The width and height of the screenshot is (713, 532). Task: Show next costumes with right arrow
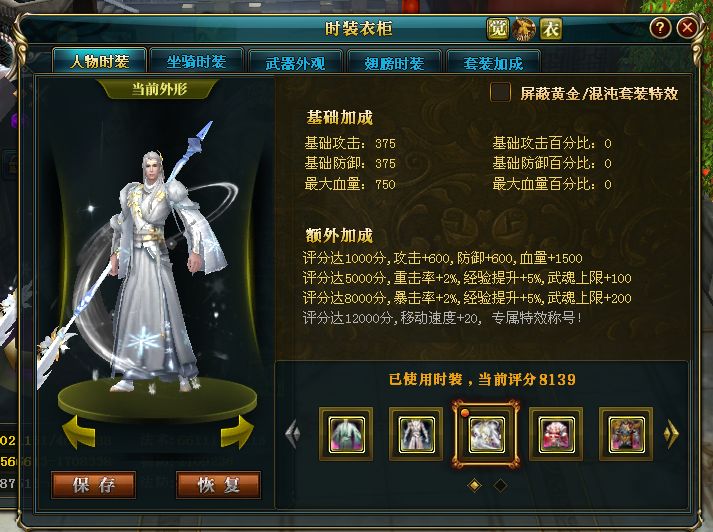[x=671, y=434]
